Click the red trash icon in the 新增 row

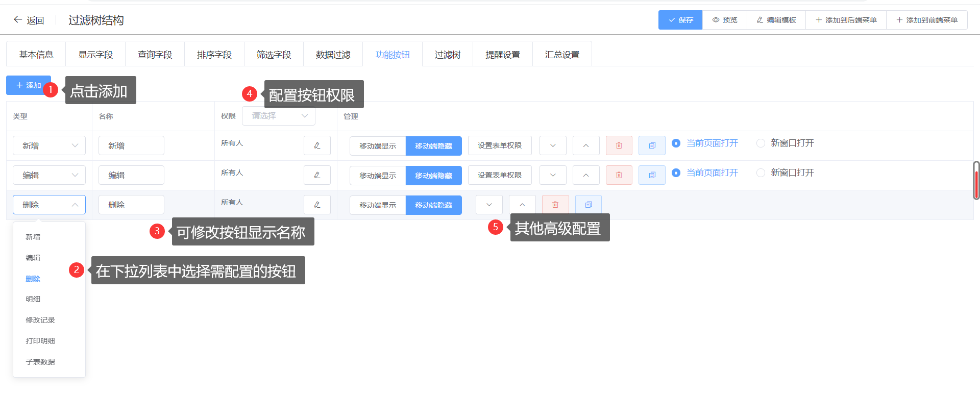point(619,145)
